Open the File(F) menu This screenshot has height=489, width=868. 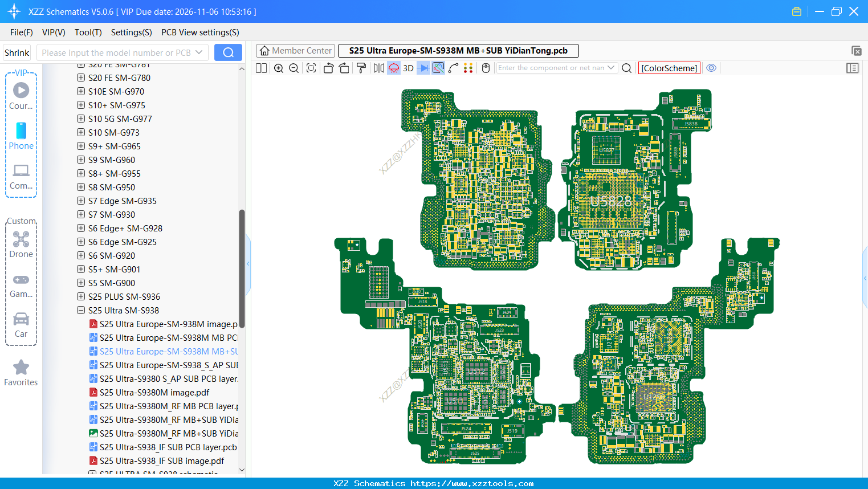pos(22,32)
